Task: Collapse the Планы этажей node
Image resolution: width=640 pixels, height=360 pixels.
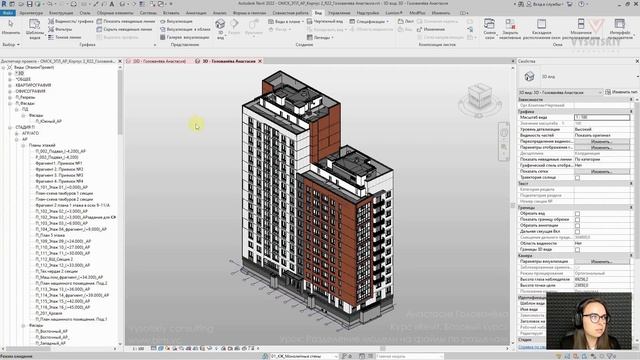Action: tap(23, 145)
